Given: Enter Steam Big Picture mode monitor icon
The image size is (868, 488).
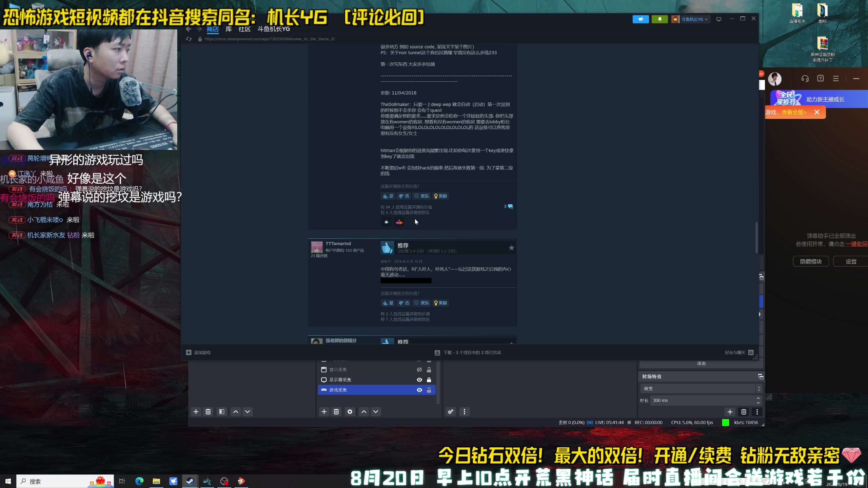Looking at the screenshot, I should [718, 19].
